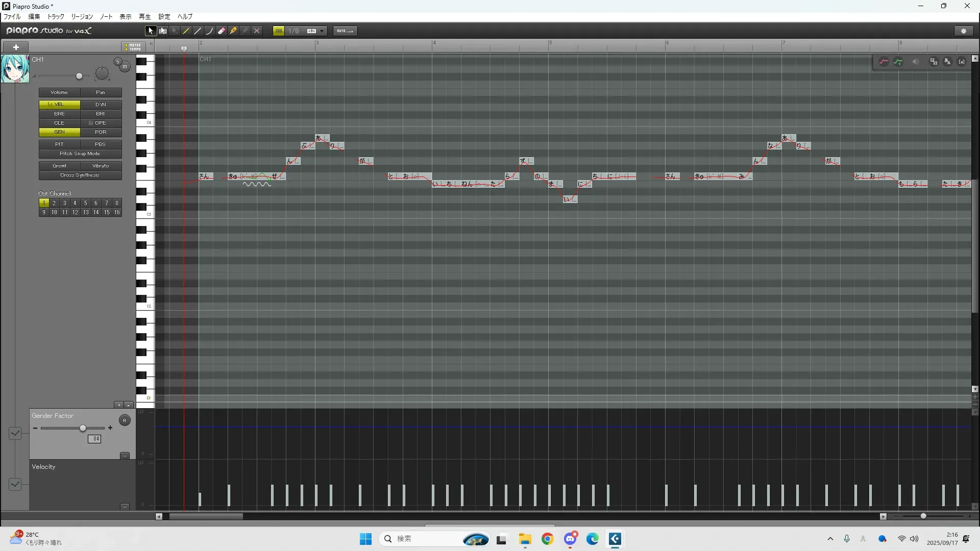Select the yellow pencil draw tool

pyautogui.click(x=186, y=31)
